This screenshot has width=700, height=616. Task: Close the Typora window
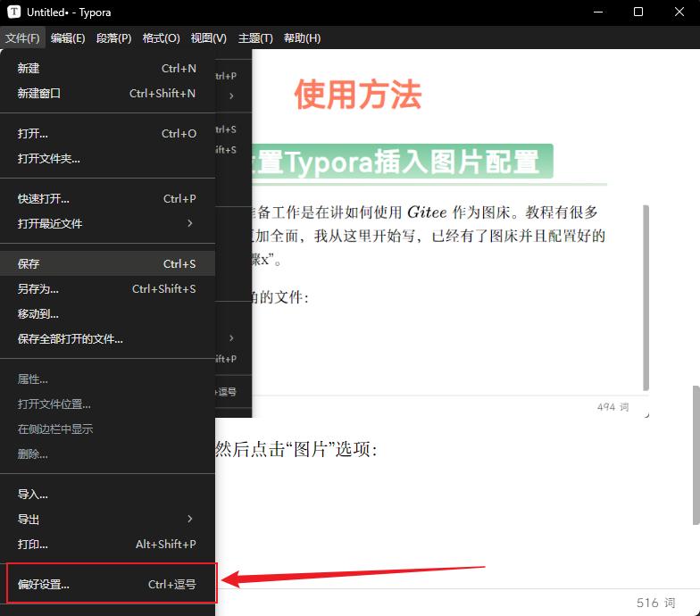tap(679, 12)
